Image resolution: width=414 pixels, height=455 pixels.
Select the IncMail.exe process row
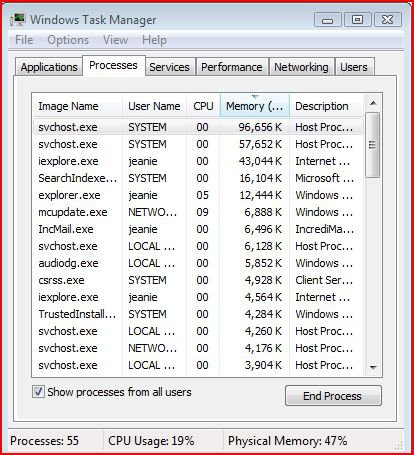198,229
